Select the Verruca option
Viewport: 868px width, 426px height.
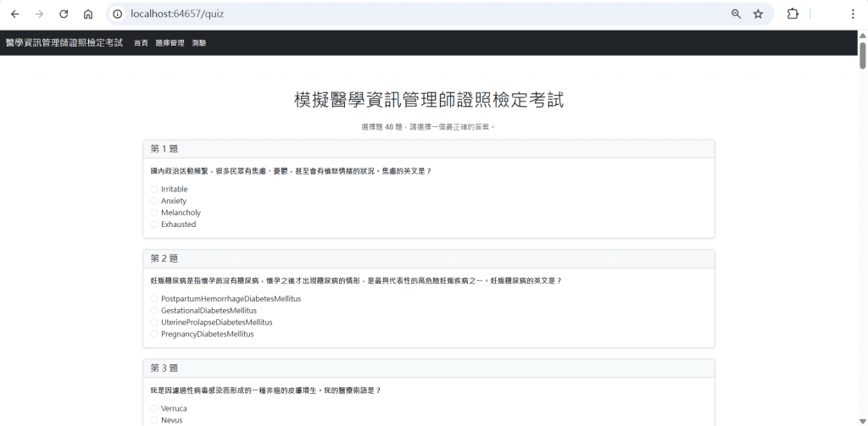[x=154, y=408]
